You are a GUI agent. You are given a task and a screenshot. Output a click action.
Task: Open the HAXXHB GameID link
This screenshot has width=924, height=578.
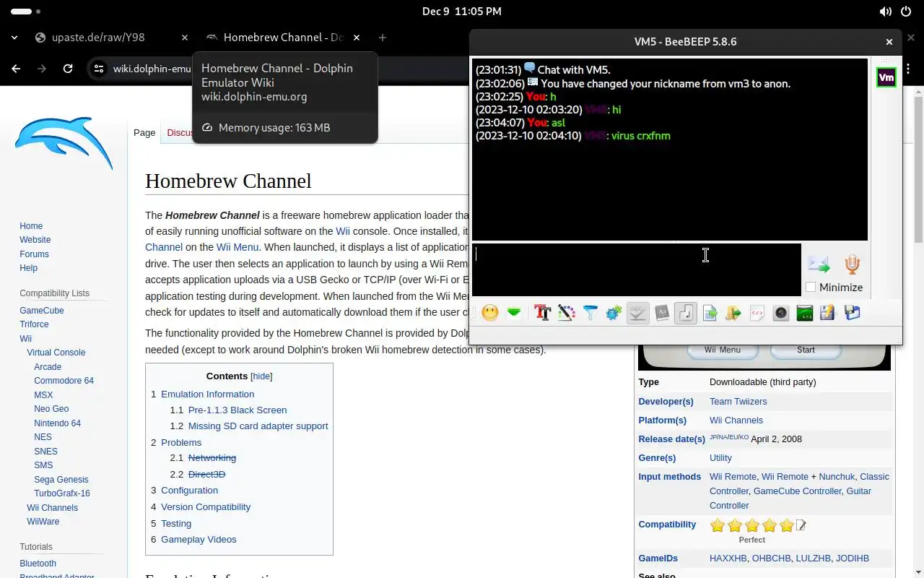(728, 558)
